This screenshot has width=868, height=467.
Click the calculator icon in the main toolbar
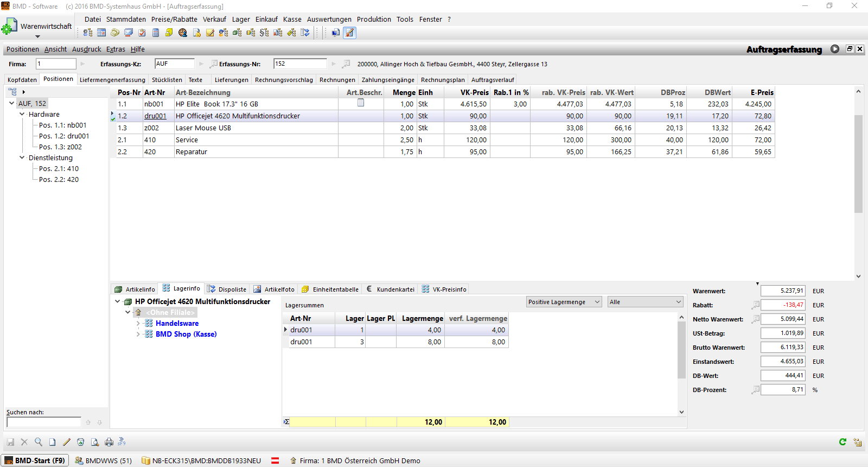click(x=156, y=33)
